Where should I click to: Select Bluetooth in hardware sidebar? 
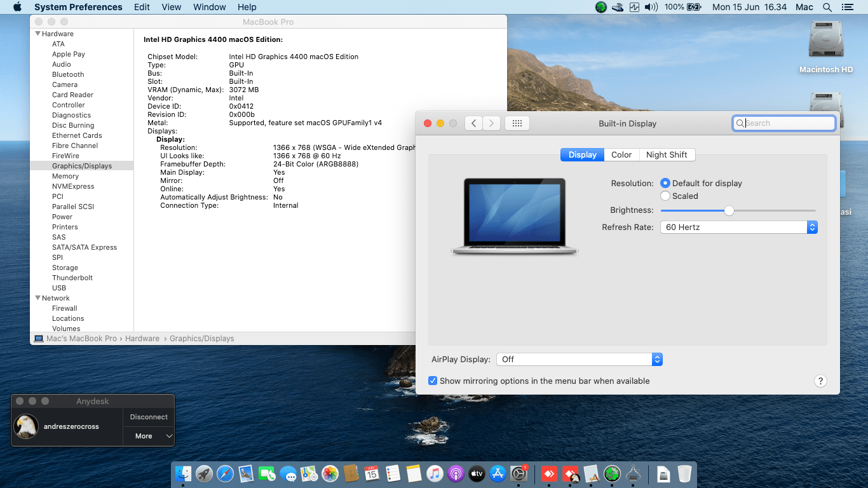tap(68, 74)
